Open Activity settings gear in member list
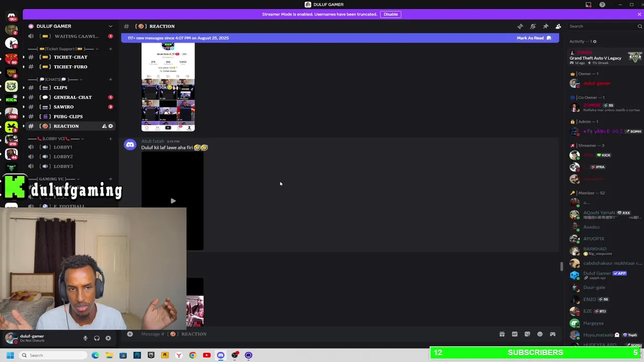 pos(595,41)
